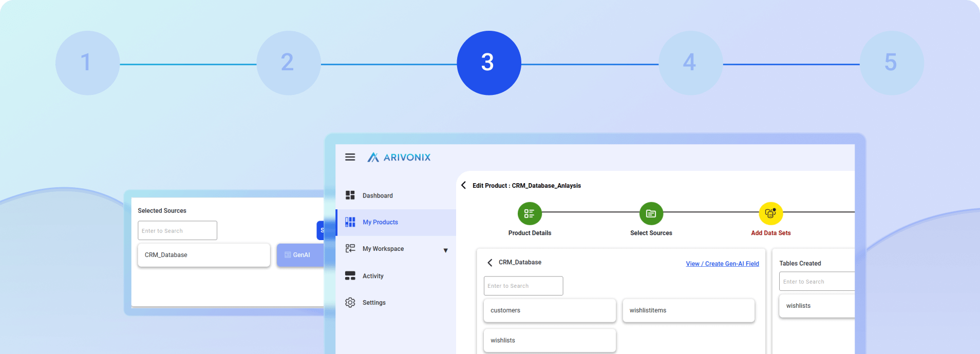Screen dimensions: 980x354
Task: Go back from the Edit Product page
Action: click(464, 185)
